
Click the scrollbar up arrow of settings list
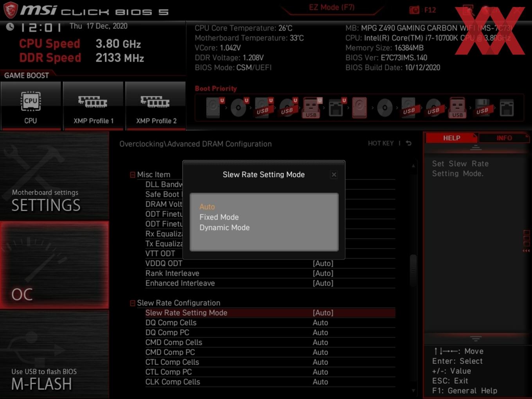(x=413, y=166)
